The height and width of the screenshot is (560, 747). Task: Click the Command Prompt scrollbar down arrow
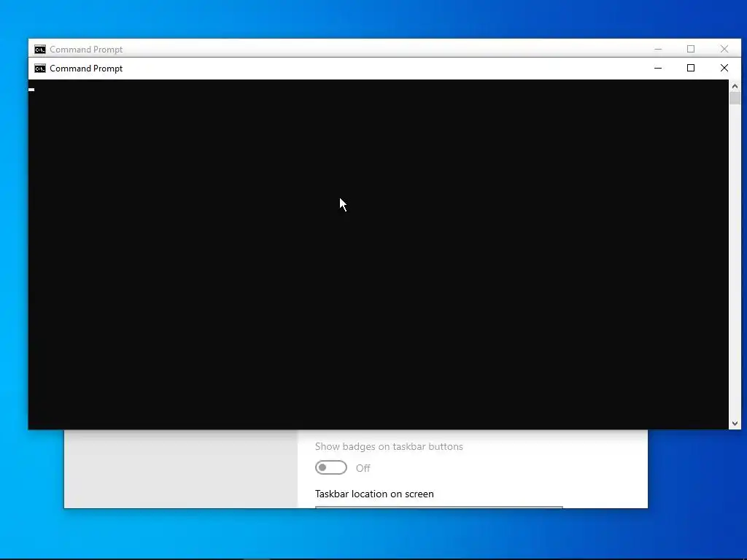coord(735,424)
